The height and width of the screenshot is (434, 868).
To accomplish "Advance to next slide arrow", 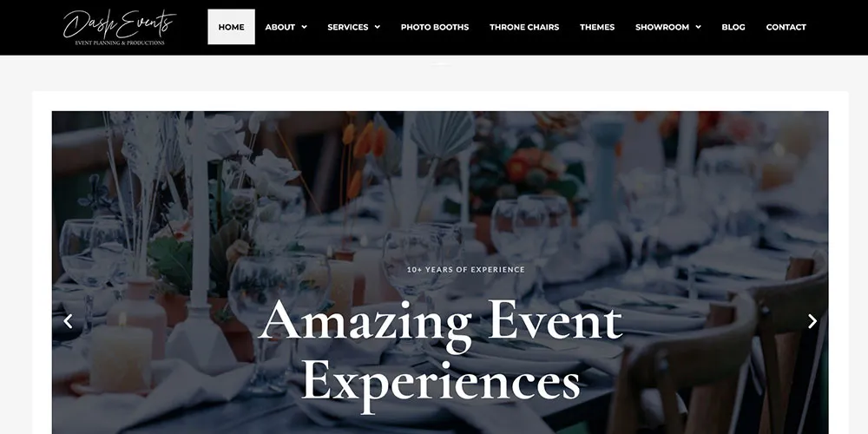I will [812, 321].
